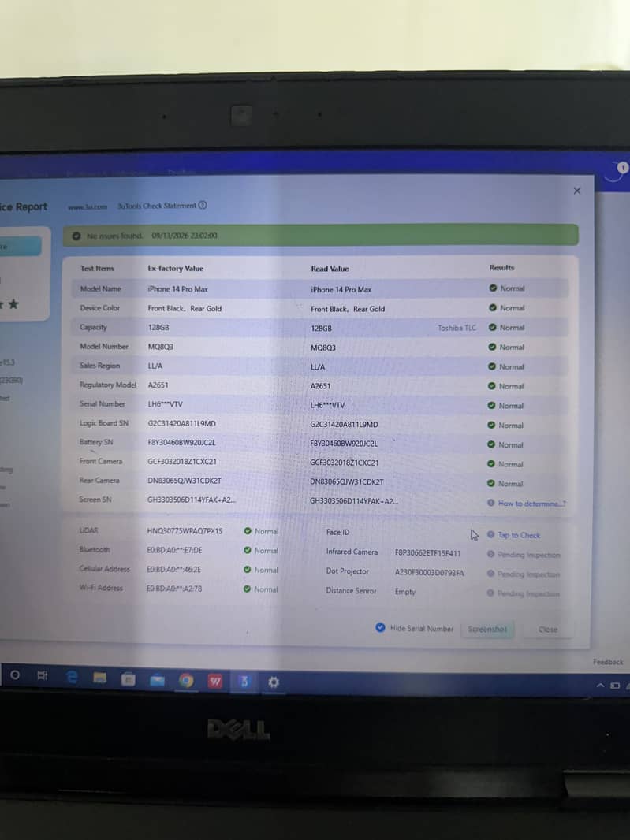Viewport: 630px width, 840px height.
Task: Click Tap to Check for Face ID
Action: tap(519, 535)
